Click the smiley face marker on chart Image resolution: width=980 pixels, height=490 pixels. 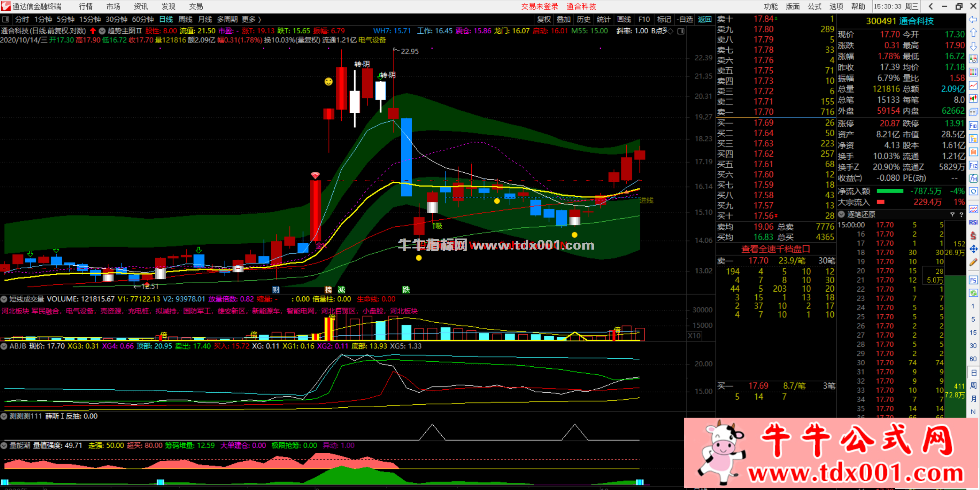(x=328, y=82)
